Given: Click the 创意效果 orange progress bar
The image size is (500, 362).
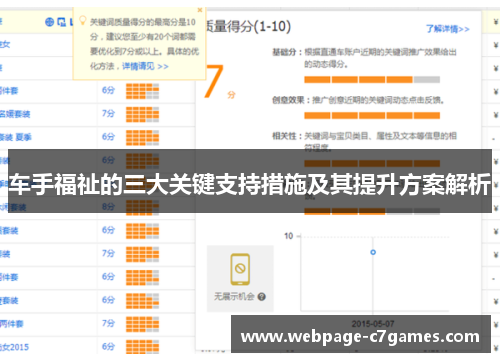Looking at the screenshot, I should point(372,116).
